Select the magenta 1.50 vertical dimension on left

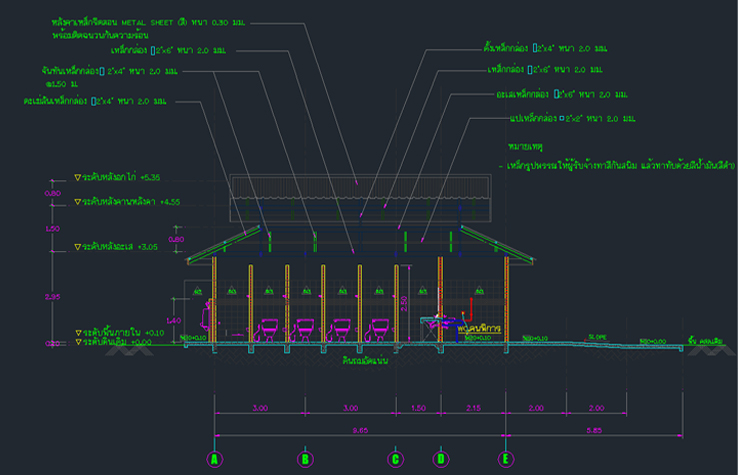[52, 229]
